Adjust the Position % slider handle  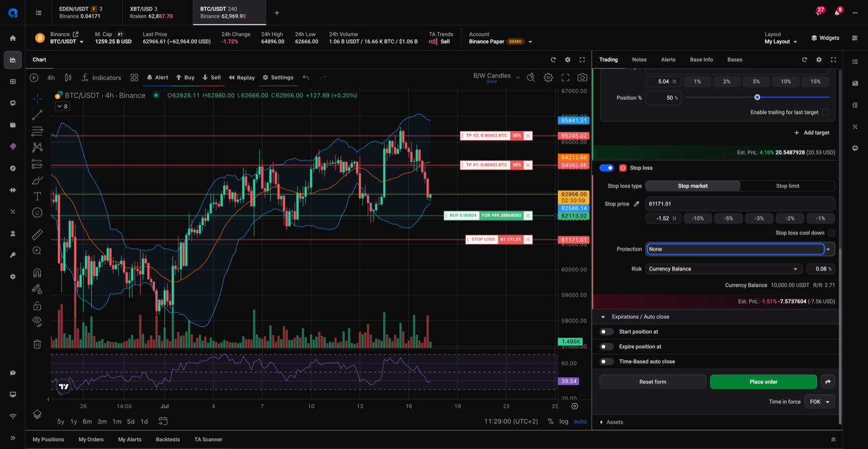(757, 97)
